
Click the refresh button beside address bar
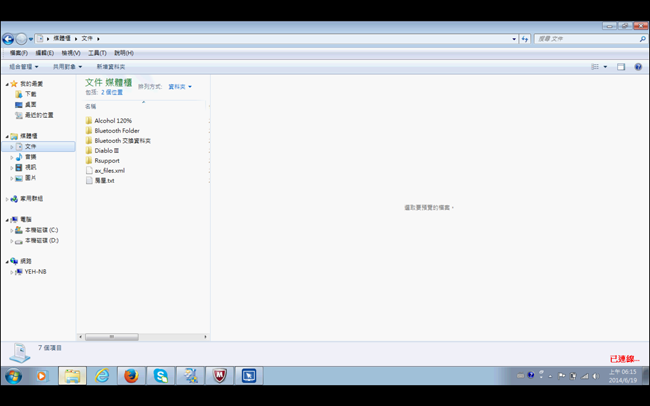525,39
